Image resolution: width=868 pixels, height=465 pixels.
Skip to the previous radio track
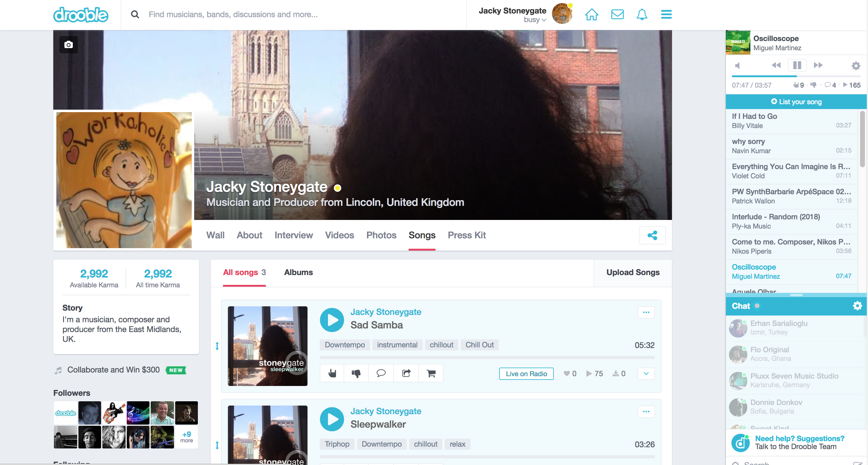click(776, 65)
